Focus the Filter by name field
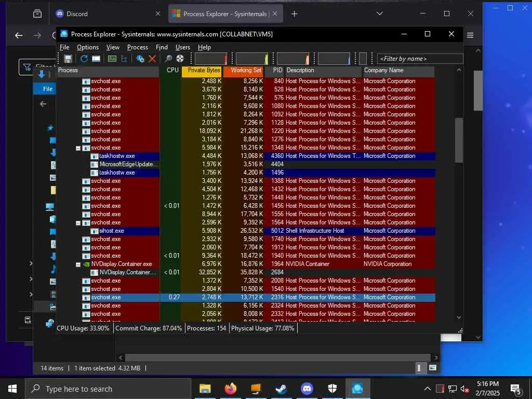Image resolution: width=532 pixels, height=399 pixels. pyautogui.click(x=420, y=59)
